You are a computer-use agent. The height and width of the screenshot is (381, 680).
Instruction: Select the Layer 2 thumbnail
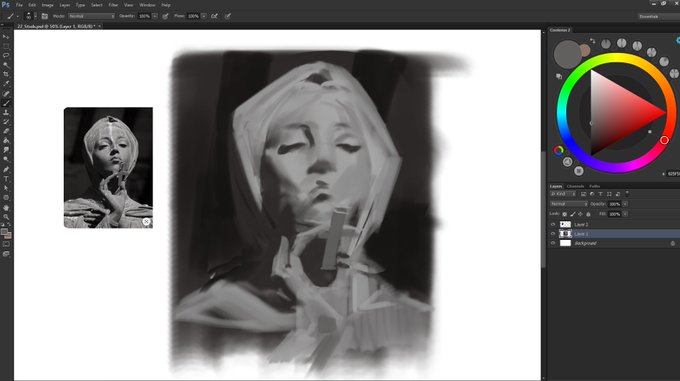(565, 225)
